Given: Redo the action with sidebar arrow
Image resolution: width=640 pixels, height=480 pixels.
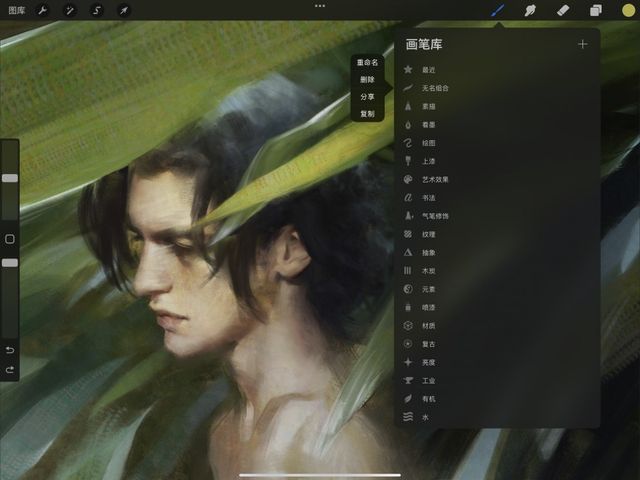Looking at the screenshot, I should [x=10, y=370].
